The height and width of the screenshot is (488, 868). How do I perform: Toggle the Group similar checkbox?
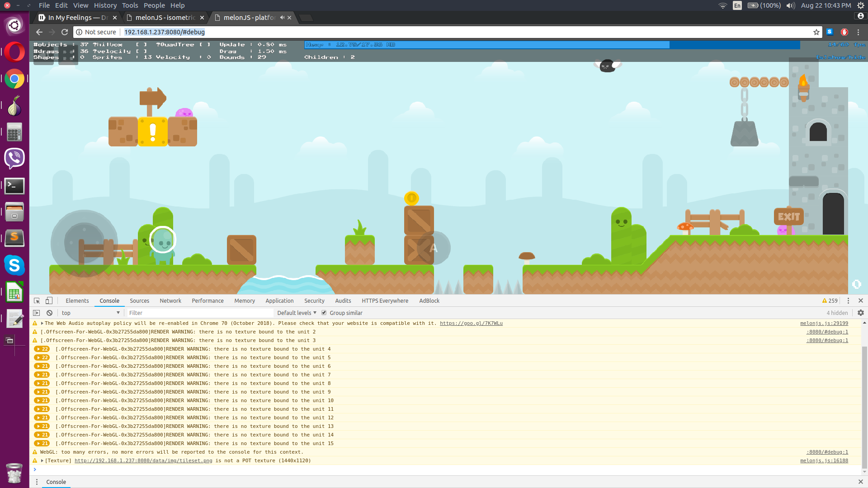pos(324,313)
